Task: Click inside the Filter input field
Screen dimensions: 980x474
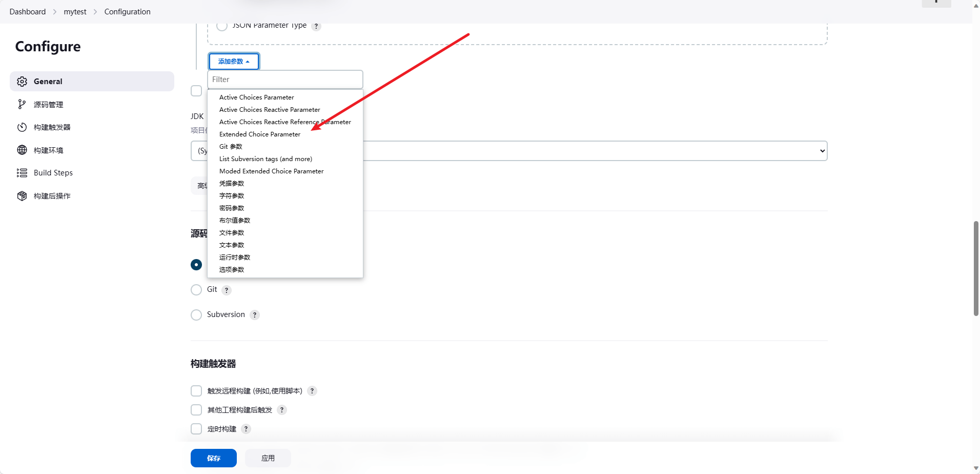Action: 285,79
